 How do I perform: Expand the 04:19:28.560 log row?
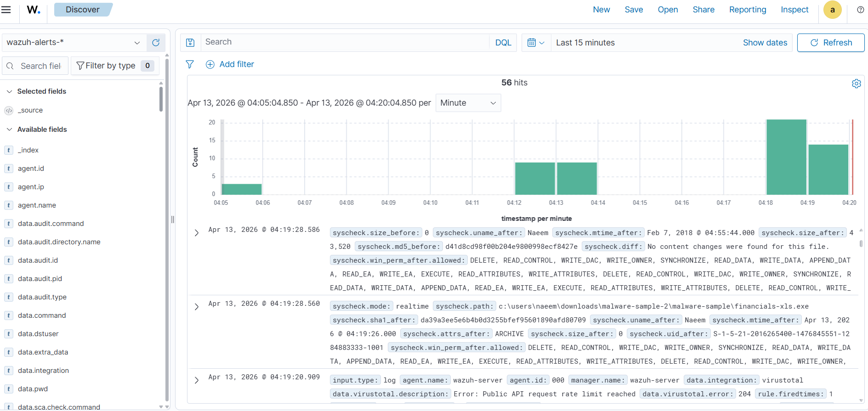pos(197,307)
